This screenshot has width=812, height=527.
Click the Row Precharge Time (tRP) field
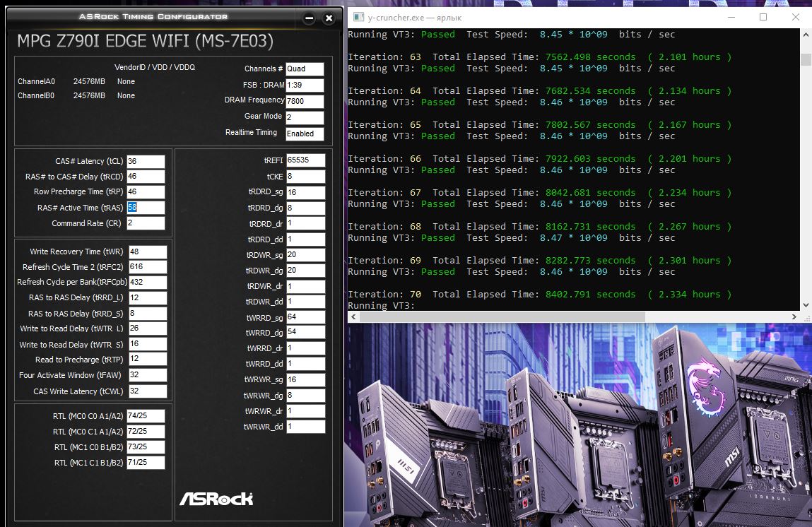pos(146,191)
